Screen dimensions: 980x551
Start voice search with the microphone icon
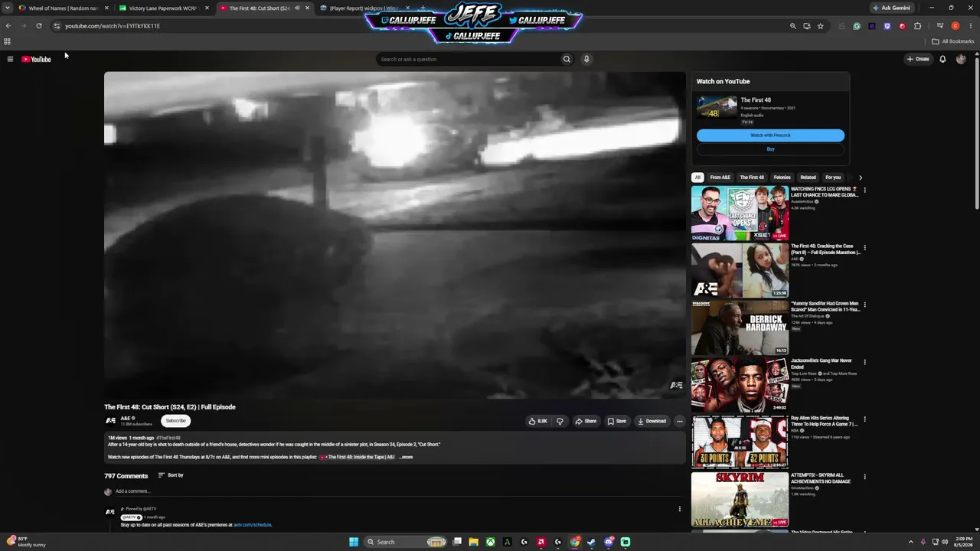pos(586,59)
